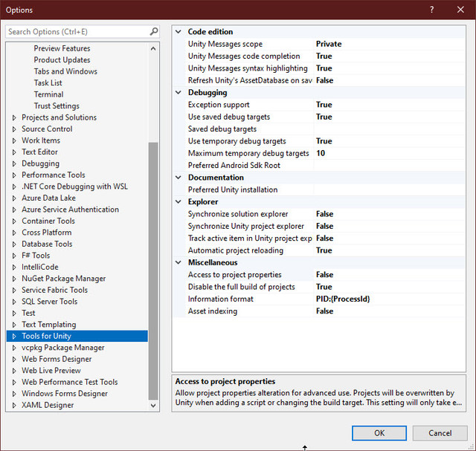Viewport: 476px width, 451px height.
Task: Select .NET Core Debugging with WSL
Action: (x=74, y=186)
